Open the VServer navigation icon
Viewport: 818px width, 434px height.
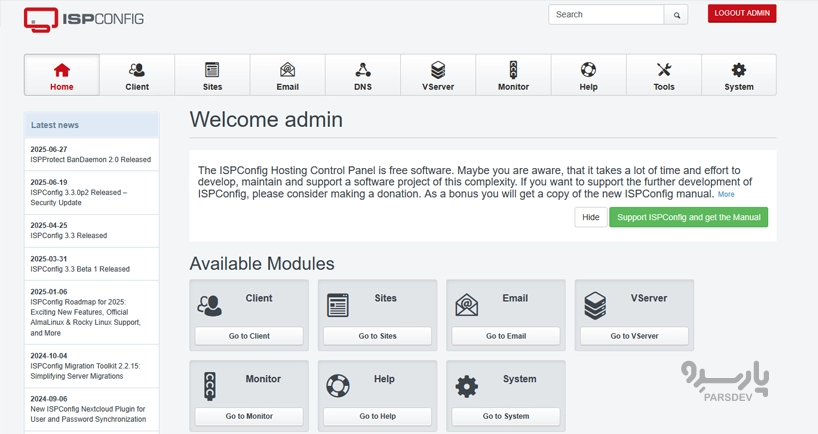click(x=438, y=69)
